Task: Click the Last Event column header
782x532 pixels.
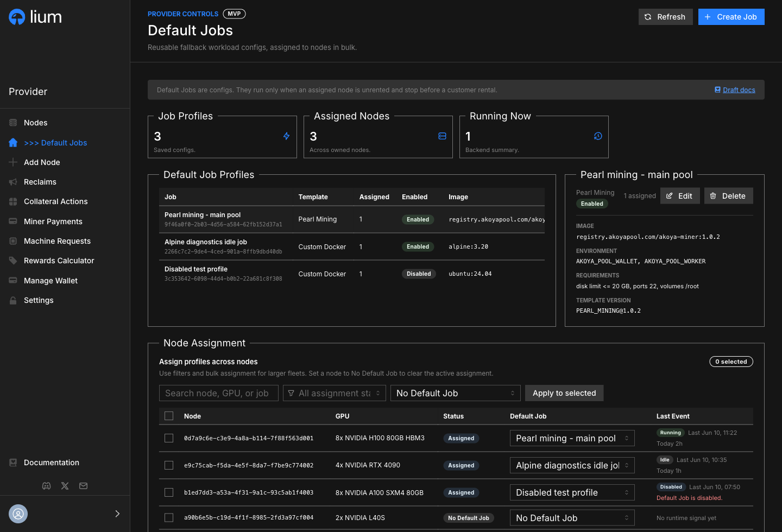Action: 673,416
